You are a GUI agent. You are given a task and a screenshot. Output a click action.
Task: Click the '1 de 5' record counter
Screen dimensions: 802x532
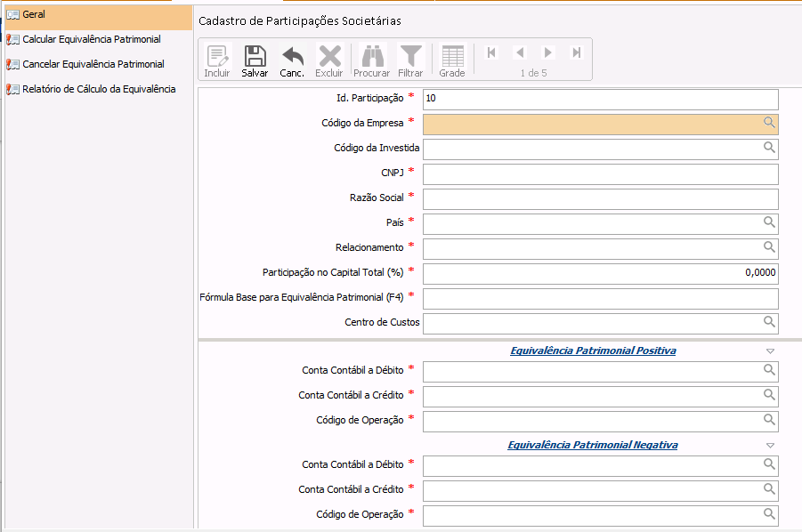(533, 73)
